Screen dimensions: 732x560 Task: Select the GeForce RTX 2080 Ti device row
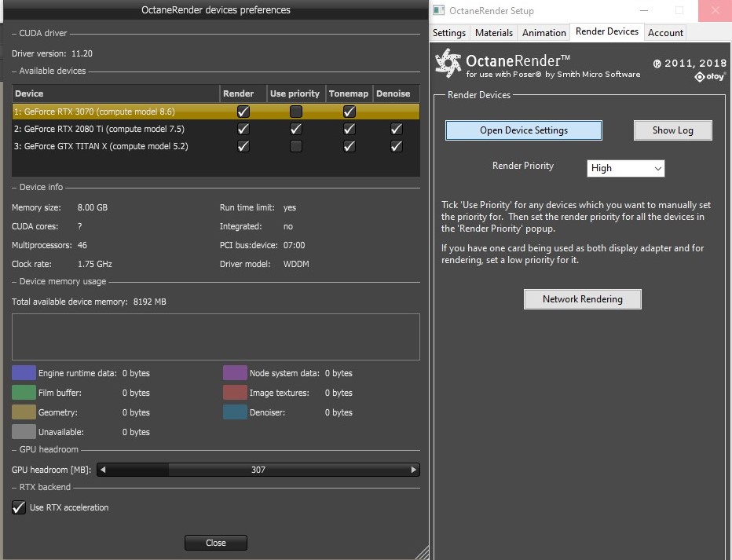(x=216, y=129)
